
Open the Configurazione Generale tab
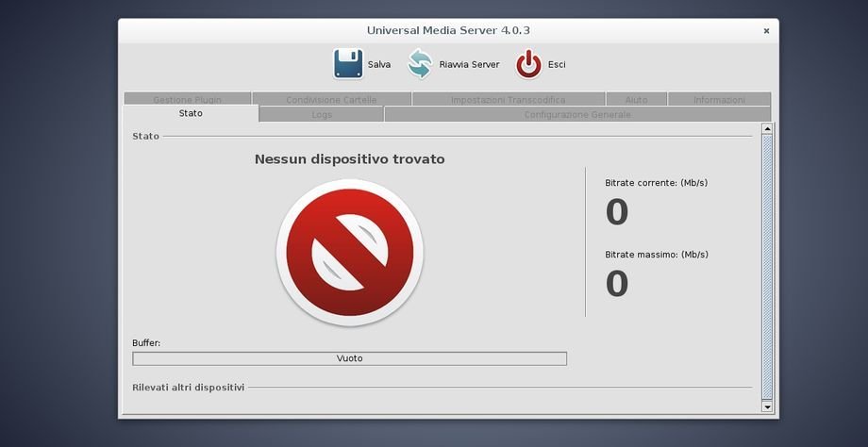pos(577,114)
